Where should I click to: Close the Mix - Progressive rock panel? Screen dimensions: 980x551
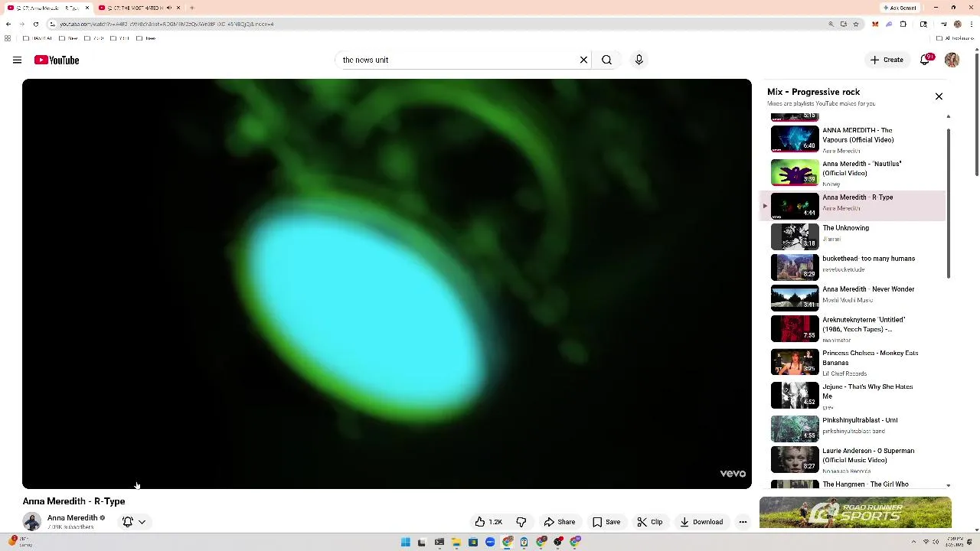(x=939, y=96)
